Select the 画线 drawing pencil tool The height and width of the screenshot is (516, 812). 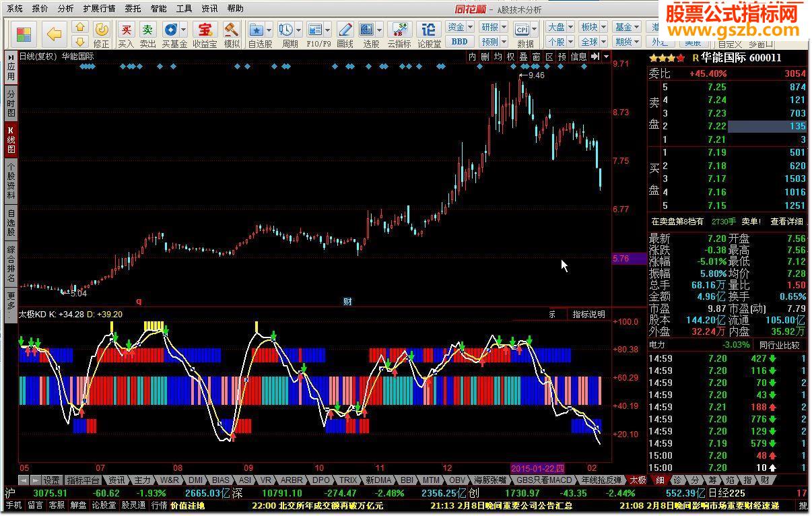345,34
